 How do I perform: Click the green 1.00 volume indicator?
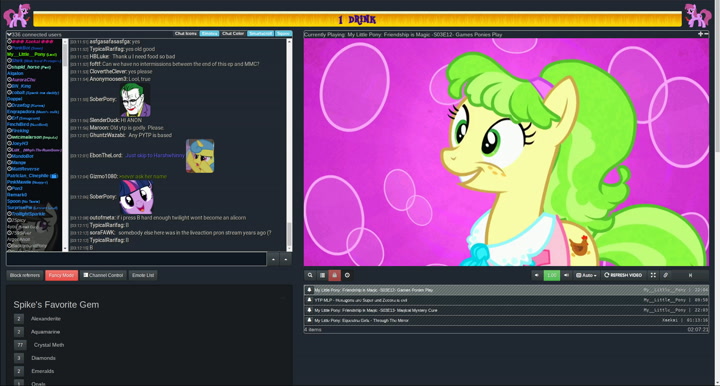(551, 275)
